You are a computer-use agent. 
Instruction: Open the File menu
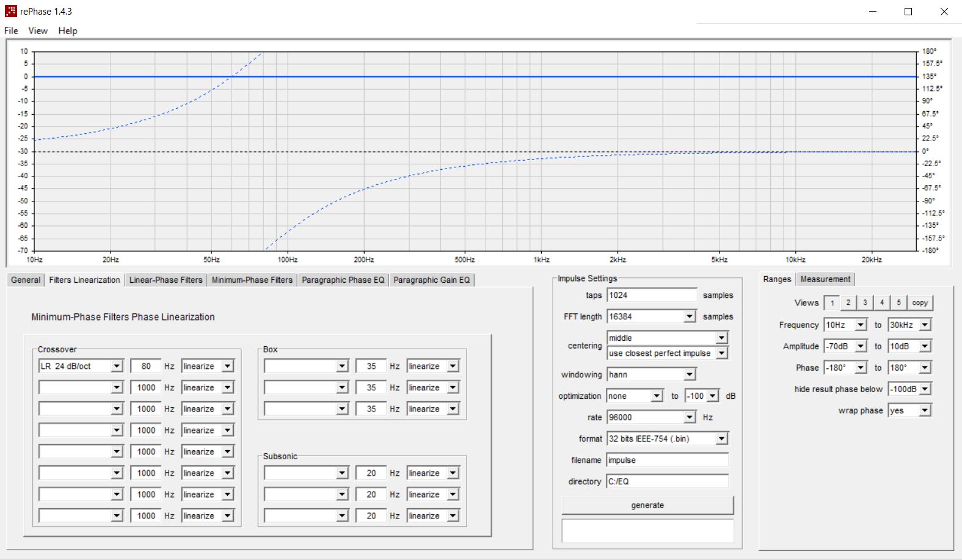pyautogui.click(x=11, y=31)
